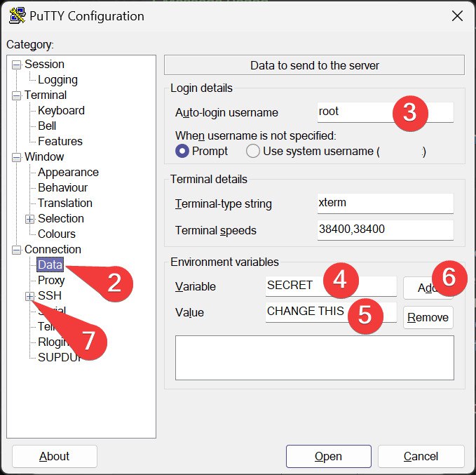Select Use system username radio button
Viewport: 476px width, 475px height.
[252, 151]
